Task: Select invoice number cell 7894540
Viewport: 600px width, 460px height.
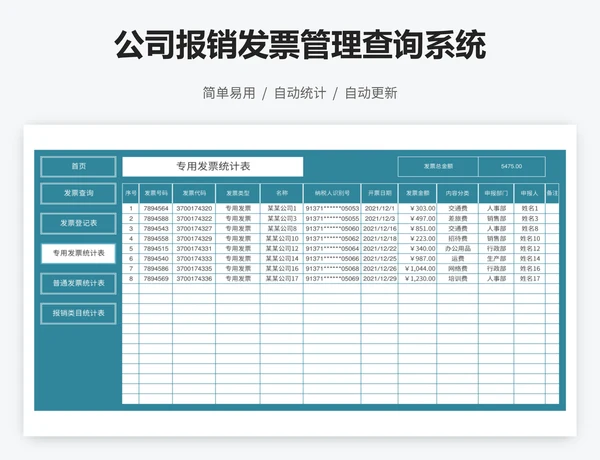Action: pos(156,259)
